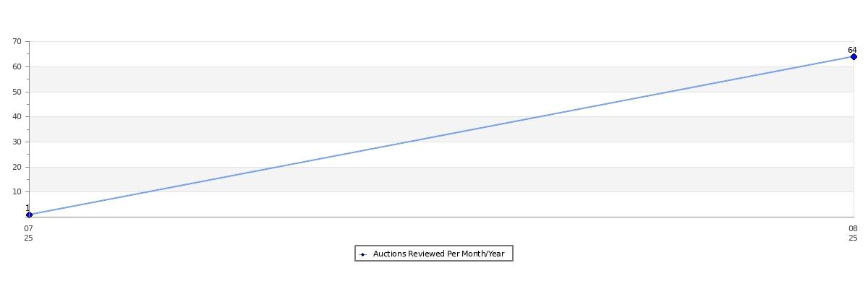The height and width of the screenshot is (289, 868).
Task: Click the 20 y-axis tick label
Action: [x=17, y=167]
